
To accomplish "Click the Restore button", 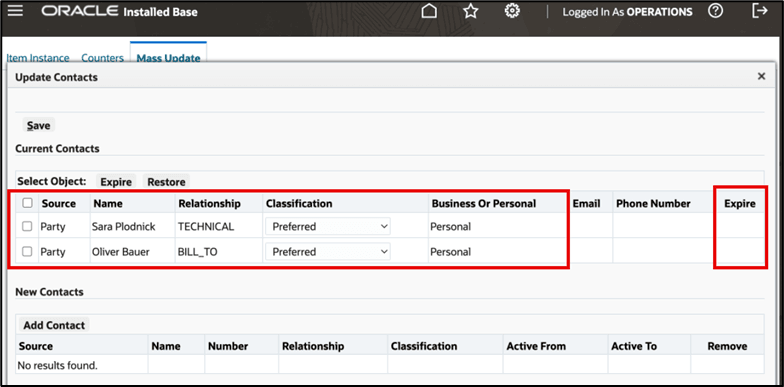I will coord(166,182).
